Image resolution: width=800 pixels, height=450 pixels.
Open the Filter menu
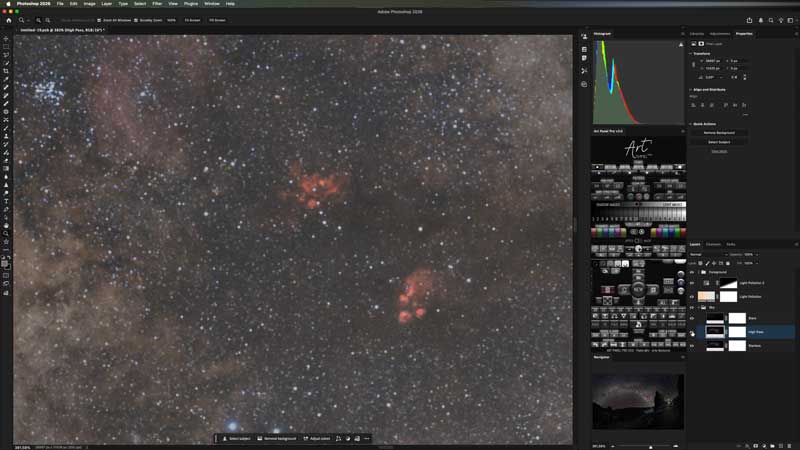tap(157, 4)
